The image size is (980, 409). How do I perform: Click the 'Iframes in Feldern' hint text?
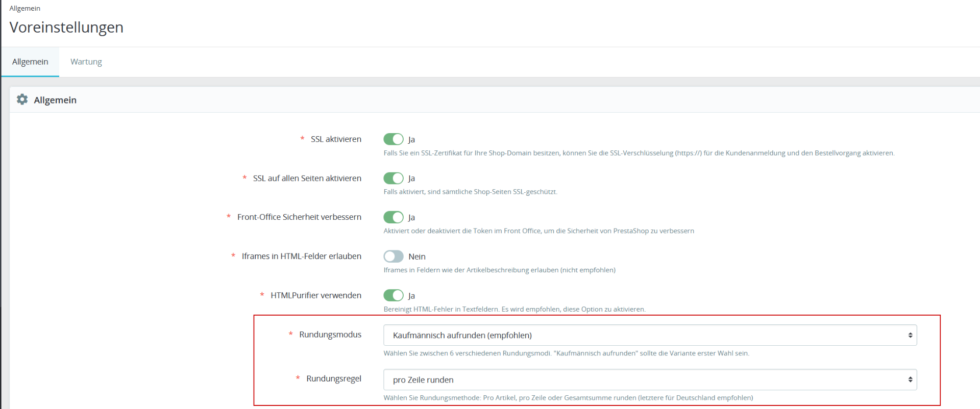500,270
